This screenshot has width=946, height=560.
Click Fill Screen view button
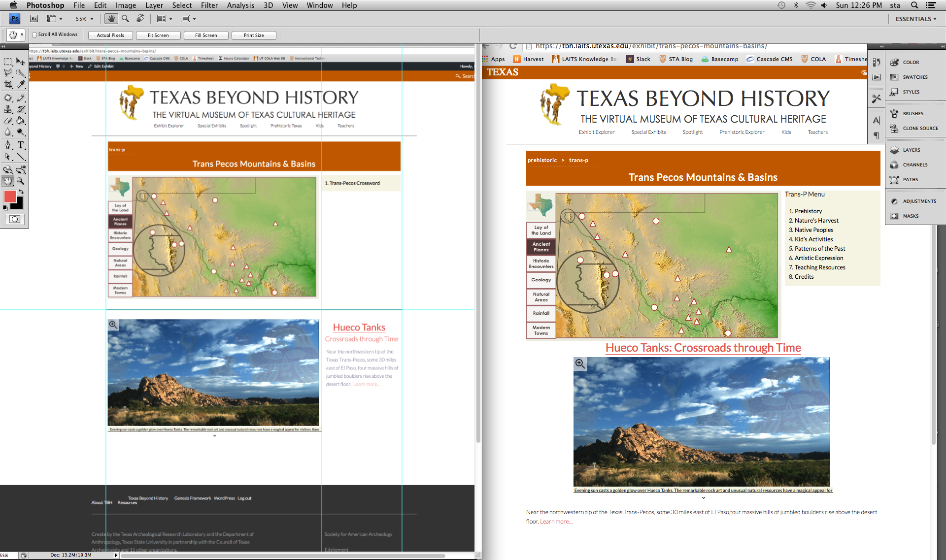click(206, 34)
